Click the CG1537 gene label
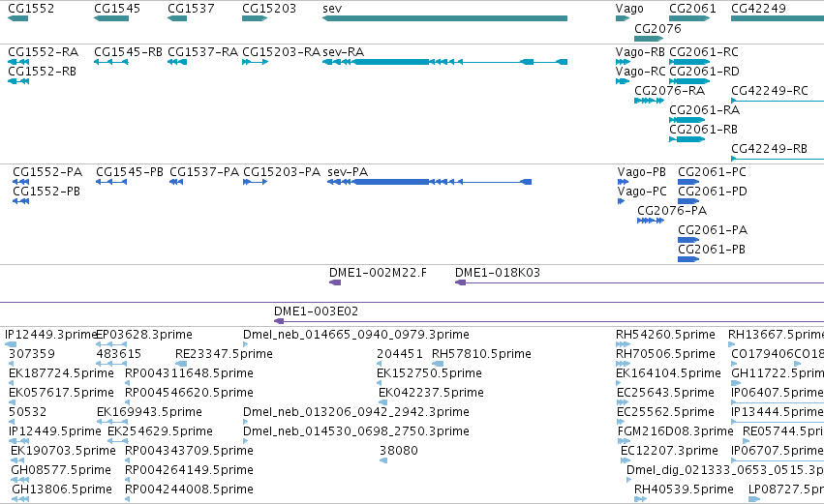824x504 pixels. pos(191,9)
